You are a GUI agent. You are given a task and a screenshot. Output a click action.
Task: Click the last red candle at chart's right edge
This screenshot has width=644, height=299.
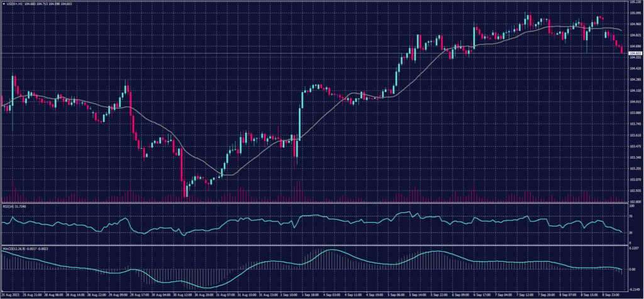[623, 49]
